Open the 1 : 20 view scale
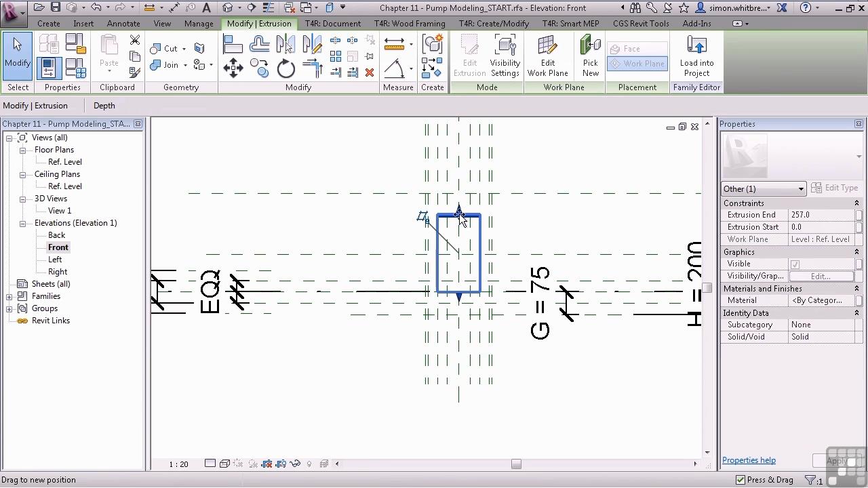868x488 pixels. [178, 464]
